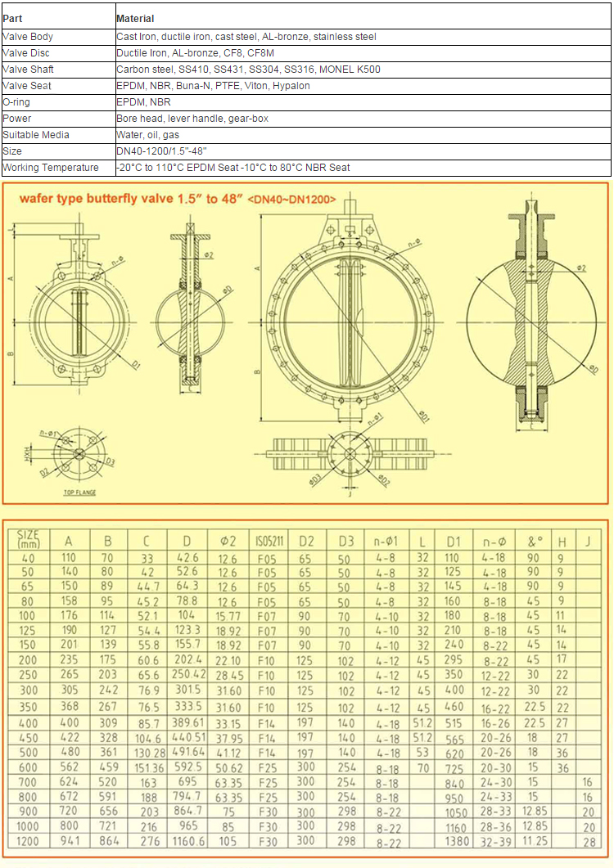Select the 'J' column header
Image resolution: width=614 pixels, height=868 pixels.
588,542
